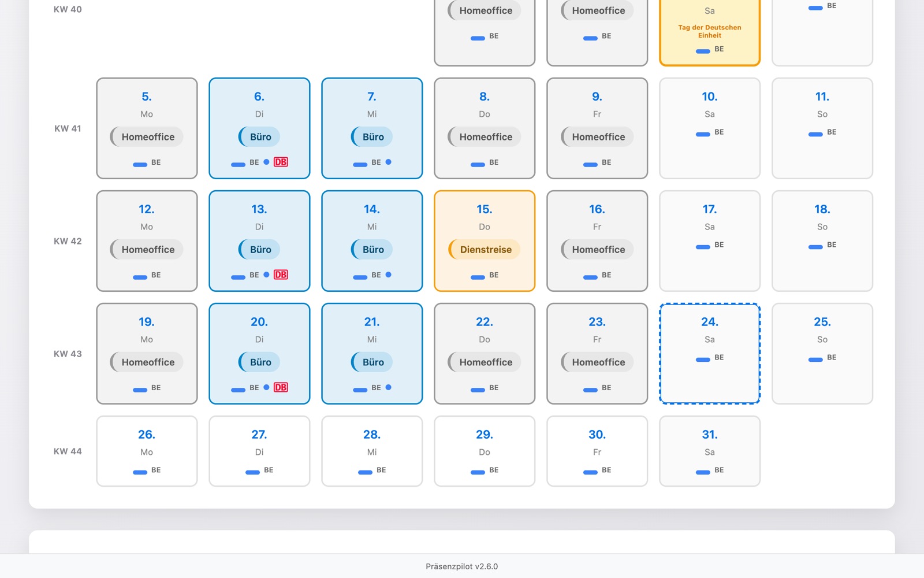Open the dashed-outlined Saturday 24 day card
This screenshot has height=578, width=924.
pyautogui.click(x=710, y=354)
